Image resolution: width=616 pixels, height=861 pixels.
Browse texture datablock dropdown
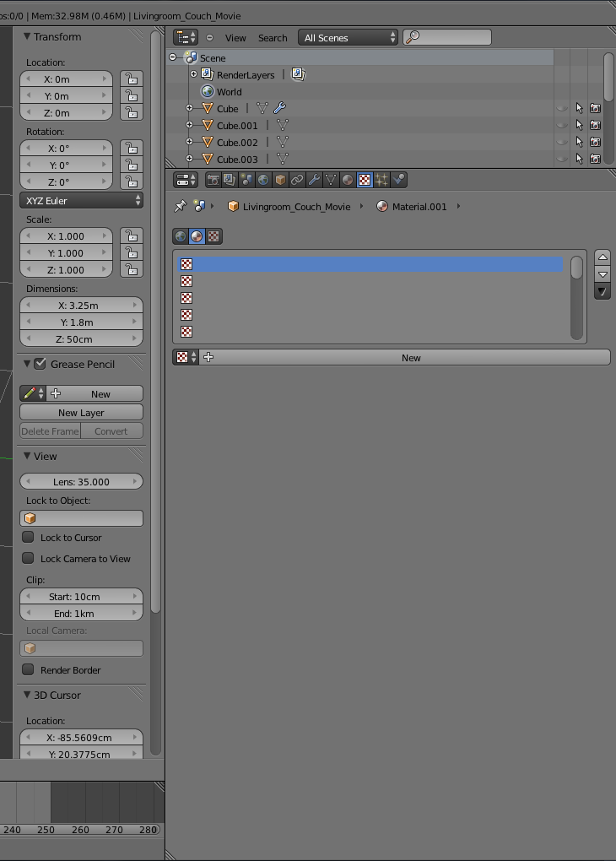pyautogui.click(x=186, y=357)
